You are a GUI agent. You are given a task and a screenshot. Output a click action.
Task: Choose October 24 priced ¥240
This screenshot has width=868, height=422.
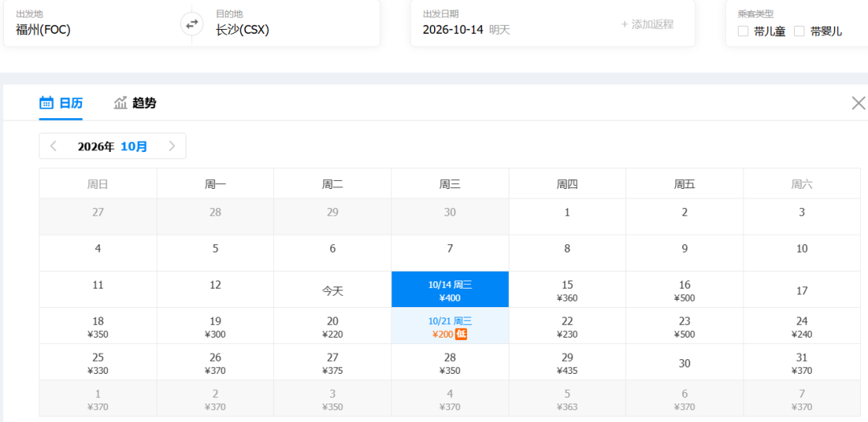click(x=802, y=326)
